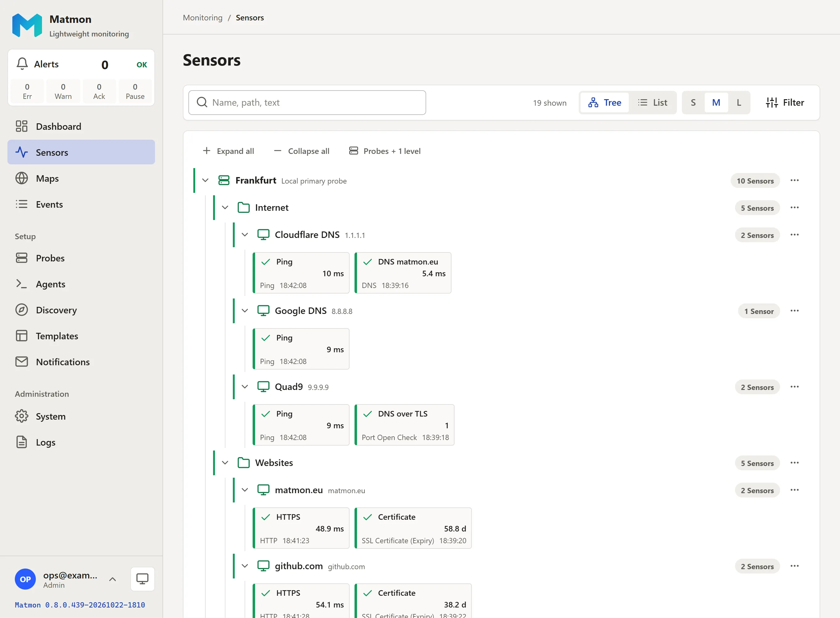
Task: Focus the Name, path, text search field
Action: tap(307, 103)
